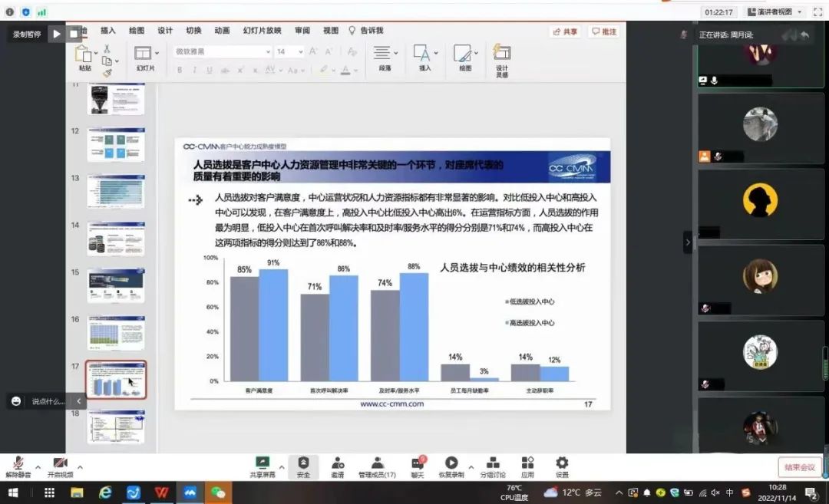Select slide 18 thumbnail
Image resolution: width=829 pixels, height=504 pixels.
pyautogui.click(x=116, y=427)
